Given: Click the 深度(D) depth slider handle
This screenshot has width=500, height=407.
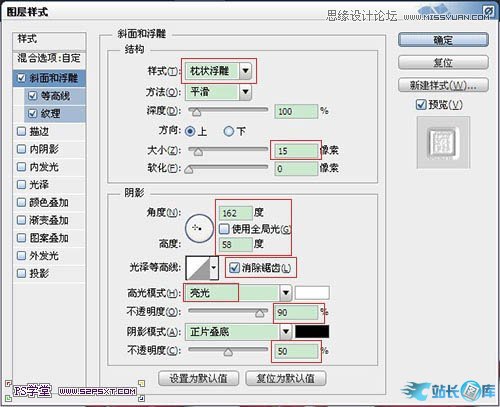Looking at the screenshot, I should (196, 112).
